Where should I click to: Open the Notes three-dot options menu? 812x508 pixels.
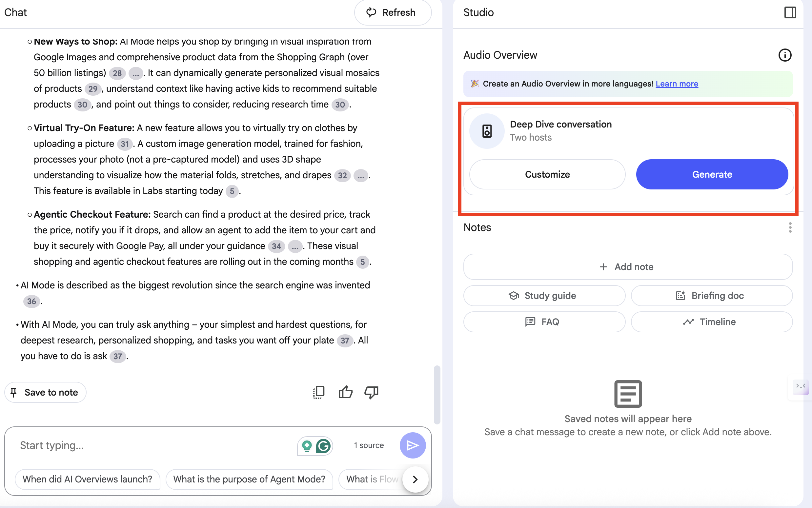790,227
